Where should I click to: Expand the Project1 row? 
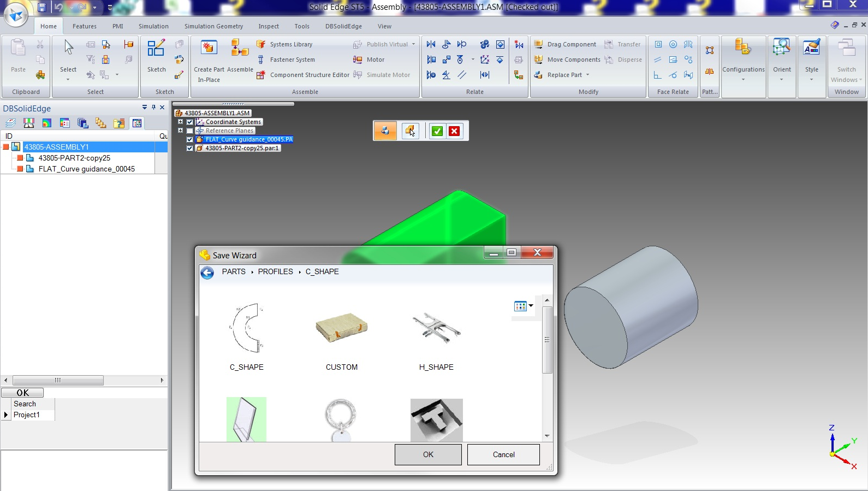6,415
